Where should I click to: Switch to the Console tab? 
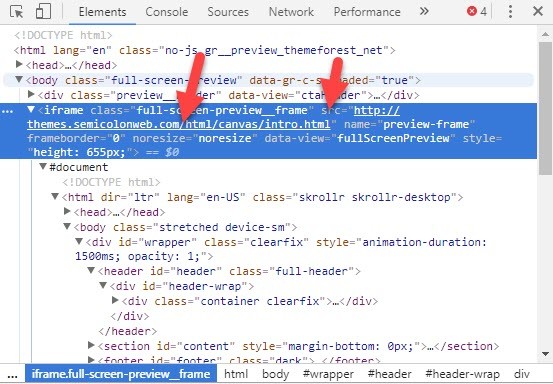(166, 12)
